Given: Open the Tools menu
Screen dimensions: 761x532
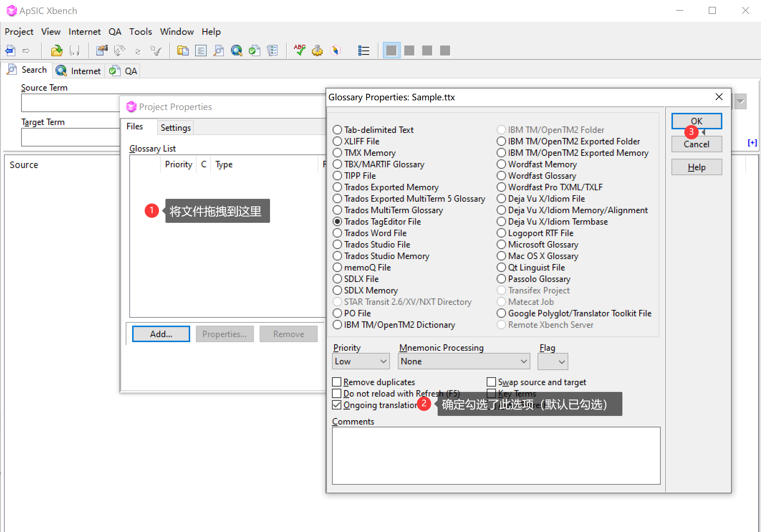Looking at the screenshot, I should point(140,32).
